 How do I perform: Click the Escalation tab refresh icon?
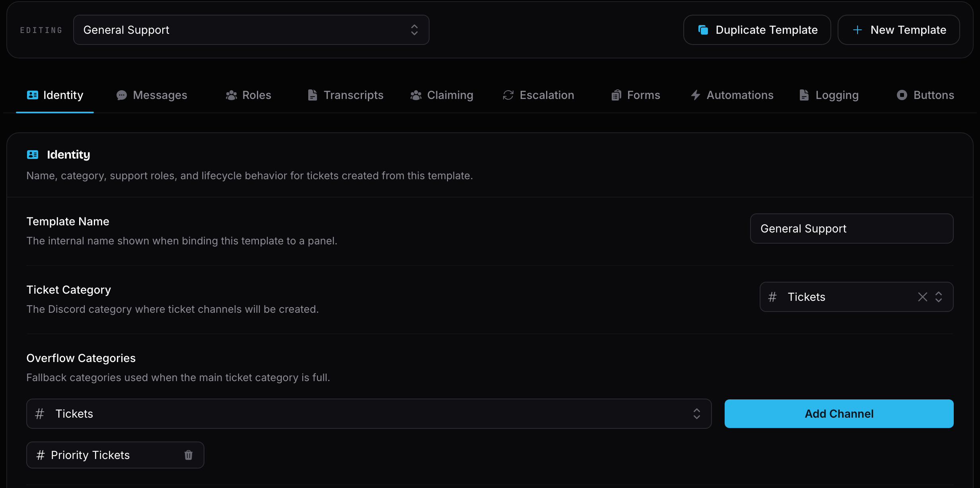point(508,95)
